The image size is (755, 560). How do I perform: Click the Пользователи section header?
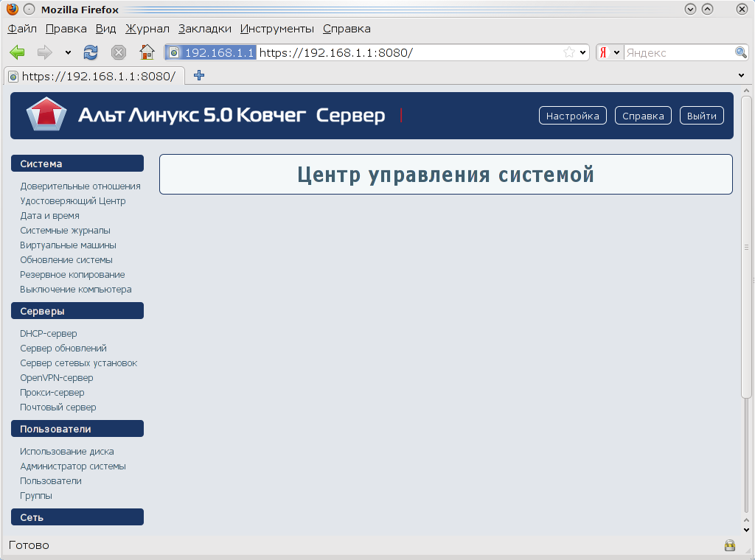coord(77,429)
